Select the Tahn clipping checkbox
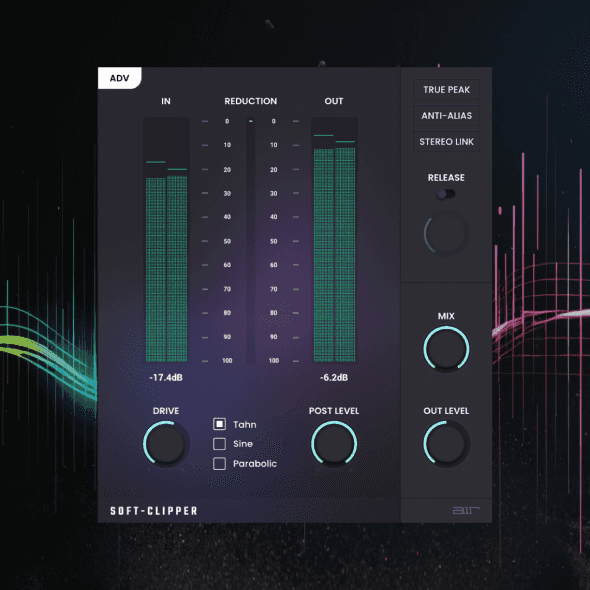This screenshot has height=590, width=590. click(219, 424)
